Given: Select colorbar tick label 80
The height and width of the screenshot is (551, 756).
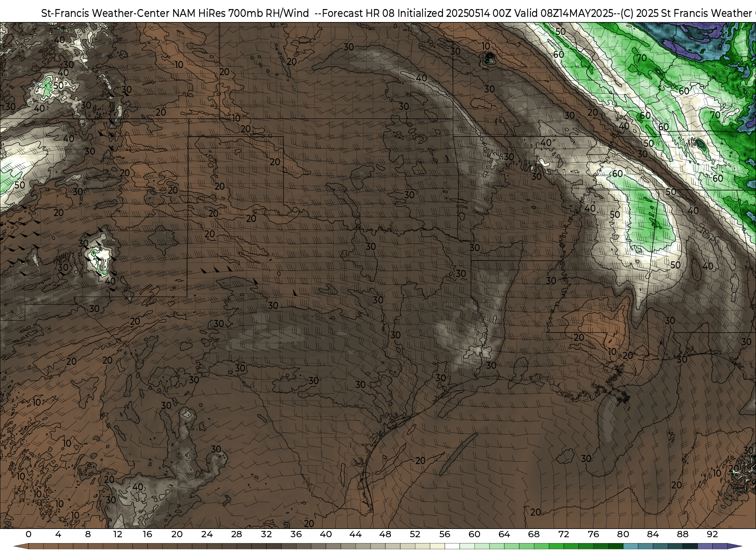Looking at the screenshot, I should tap(623, 534).
